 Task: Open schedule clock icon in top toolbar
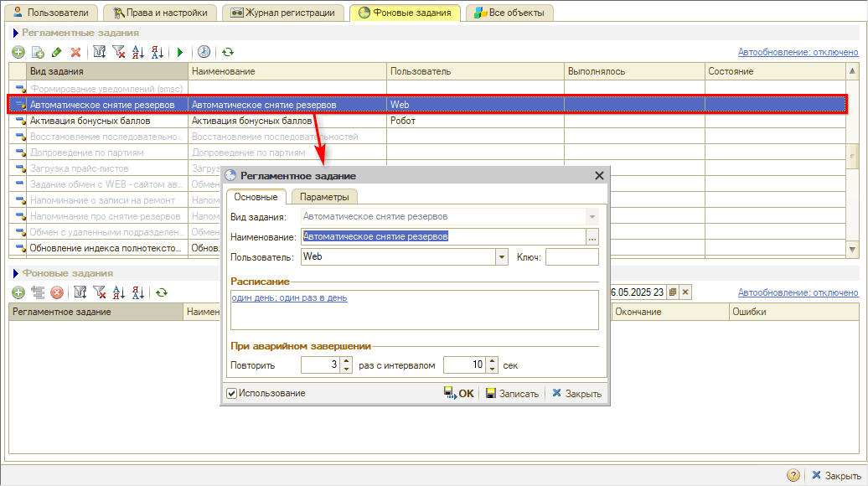tap(204, 52)
